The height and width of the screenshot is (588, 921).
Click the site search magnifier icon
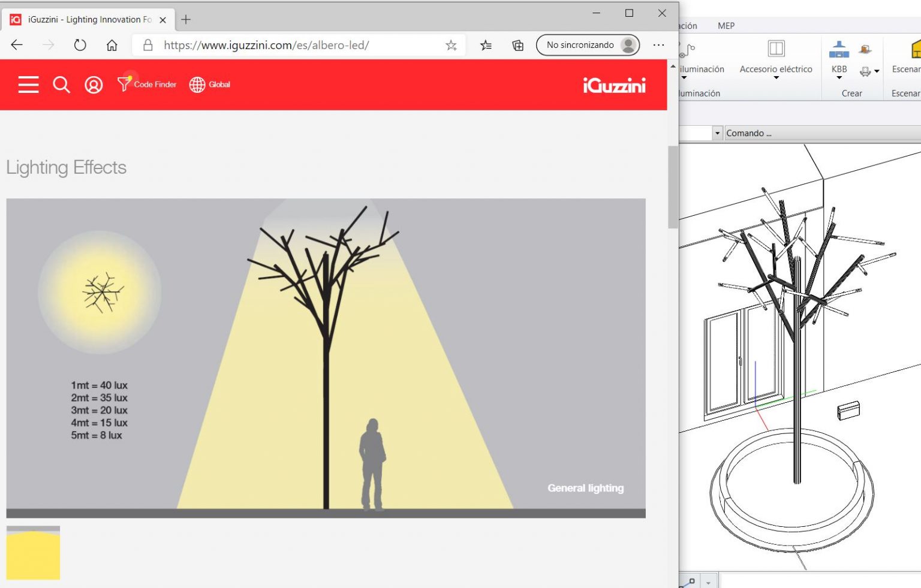point(61,85)
